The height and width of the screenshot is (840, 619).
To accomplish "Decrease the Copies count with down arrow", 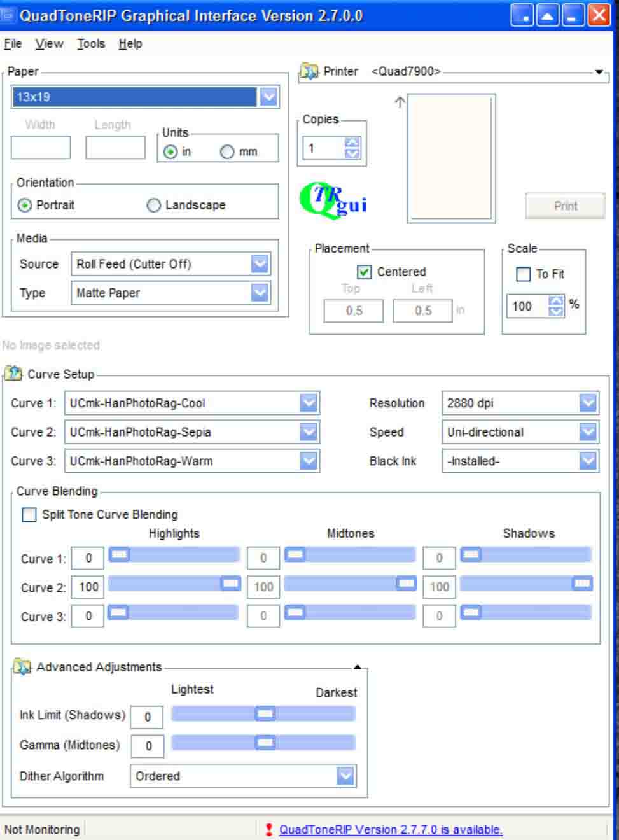I will pos(352,153).
